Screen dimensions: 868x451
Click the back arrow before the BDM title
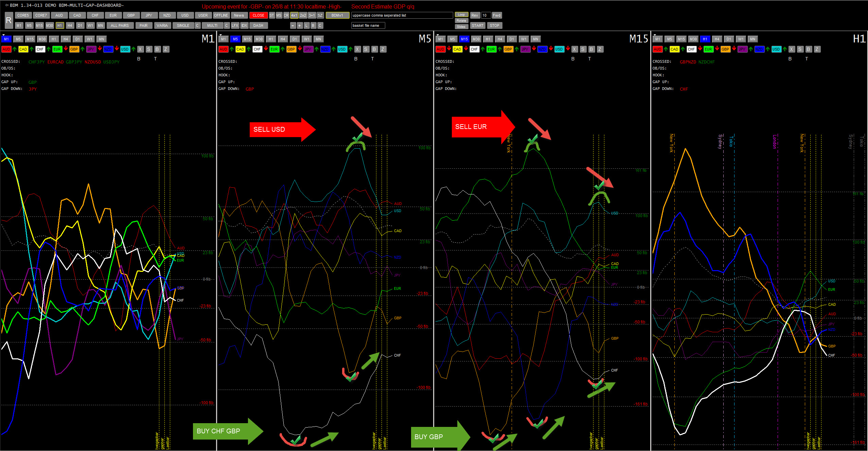pyautogui.click(x=6, y=5)
